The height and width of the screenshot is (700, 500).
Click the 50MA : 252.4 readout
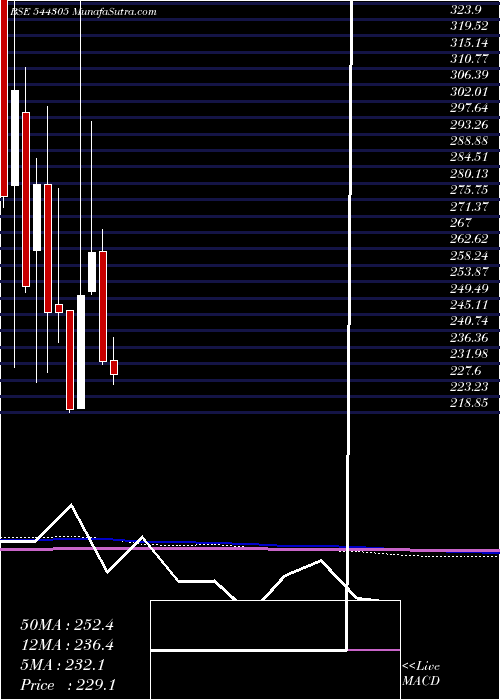tap(67, 625)
